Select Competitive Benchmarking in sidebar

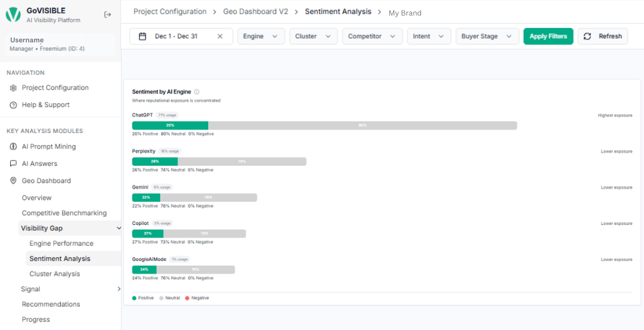(x=64, y=213)
